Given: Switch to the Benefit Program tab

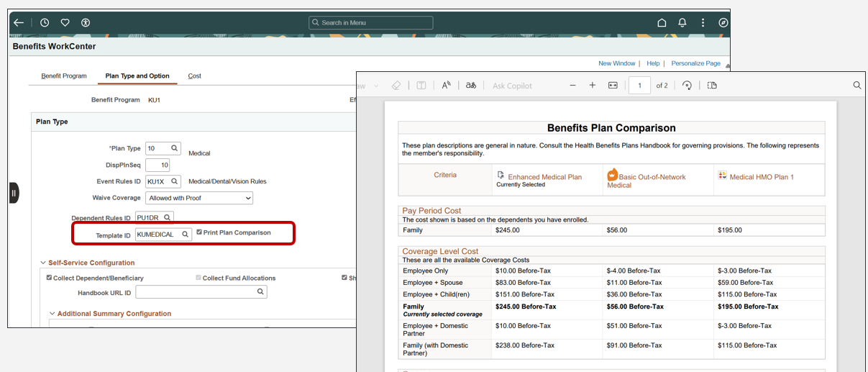Looking at the screenshot, I should click(64, 76).
